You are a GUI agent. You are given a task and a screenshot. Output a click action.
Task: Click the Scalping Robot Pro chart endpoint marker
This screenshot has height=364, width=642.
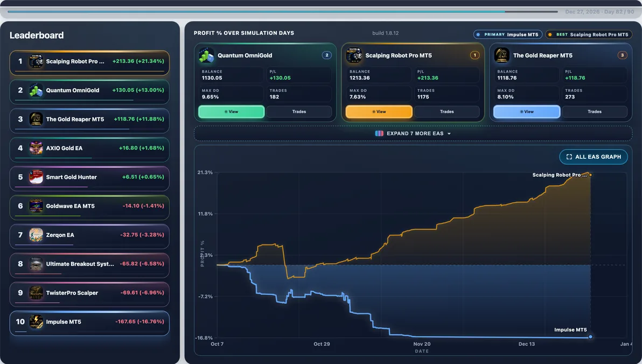pos(590,175)
